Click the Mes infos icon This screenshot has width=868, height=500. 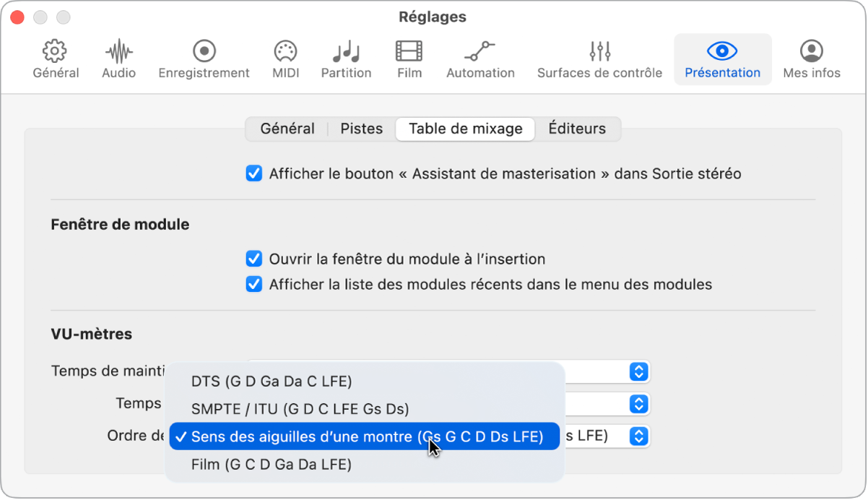pyautogui.click(x=812, y=58)
